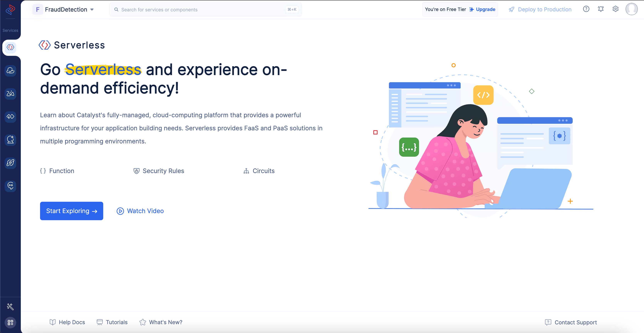Open Help Docs in the footer
The height and width of the screenshot is (333, 644).
click(x=67, y=322)
